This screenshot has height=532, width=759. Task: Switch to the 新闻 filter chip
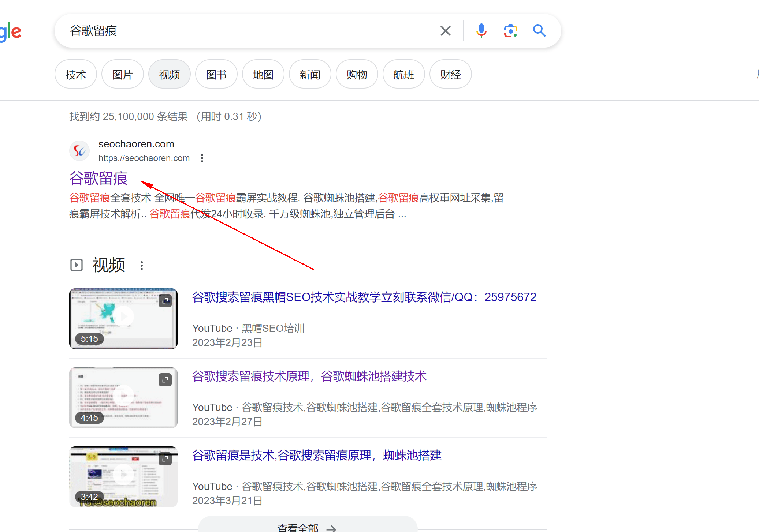point(310,74)
